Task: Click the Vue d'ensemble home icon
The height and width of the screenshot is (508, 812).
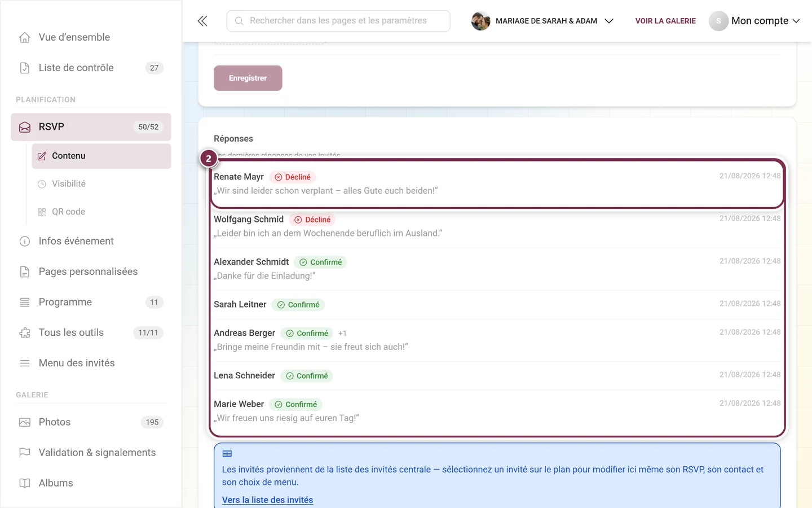Action: (25, 37)
